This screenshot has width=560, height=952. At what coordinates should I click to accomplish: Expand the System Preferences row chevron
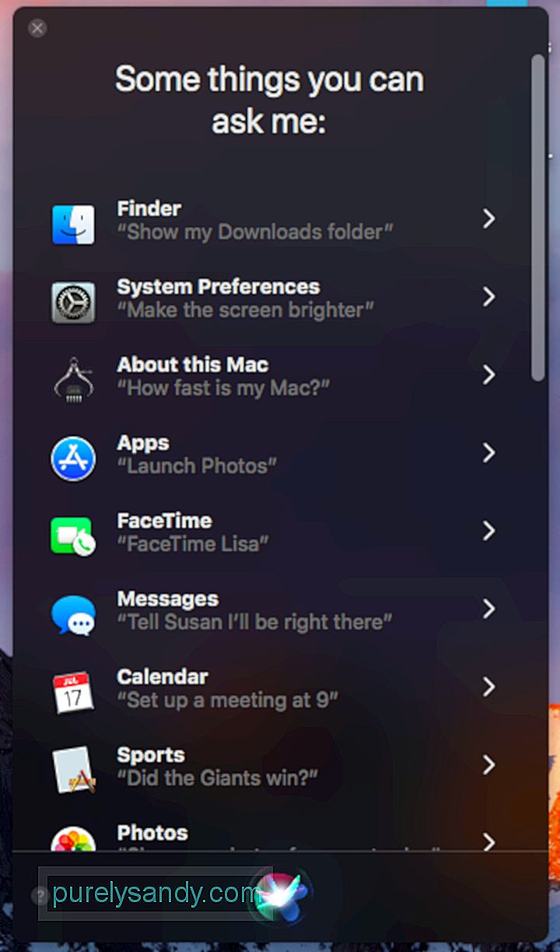point(488,297)
